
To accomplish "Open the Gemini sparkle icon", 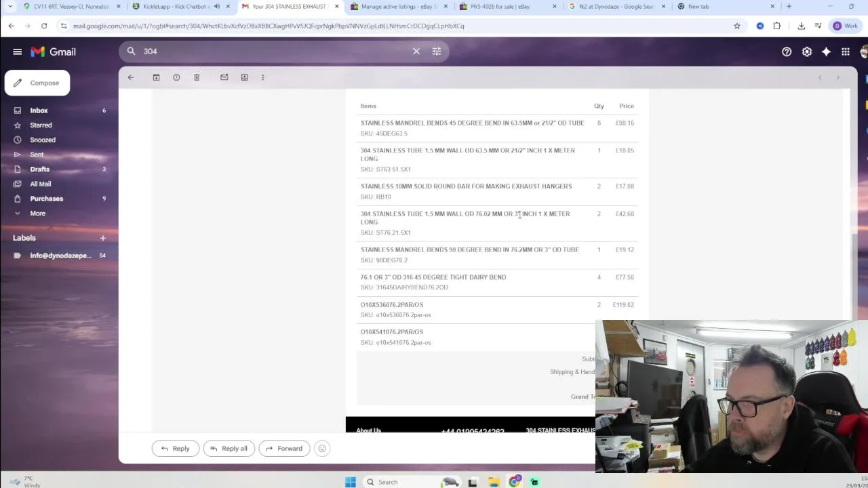I will (826, 52).
